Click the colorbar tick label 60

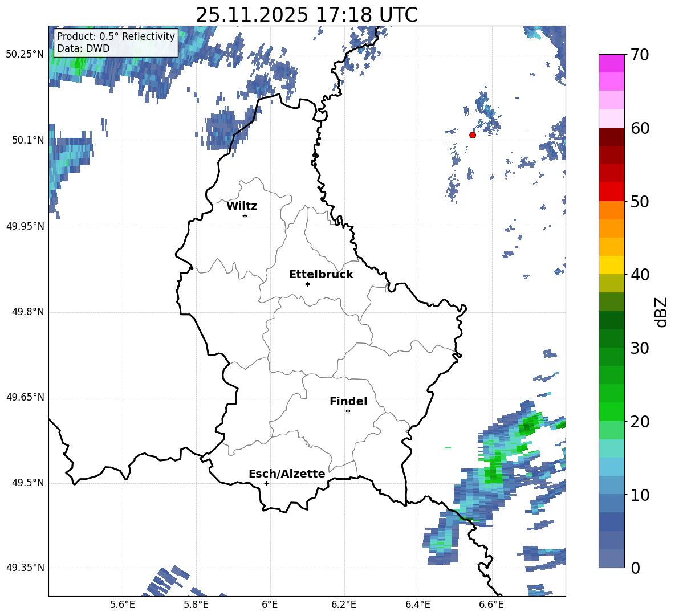click(x=640, y=128)
